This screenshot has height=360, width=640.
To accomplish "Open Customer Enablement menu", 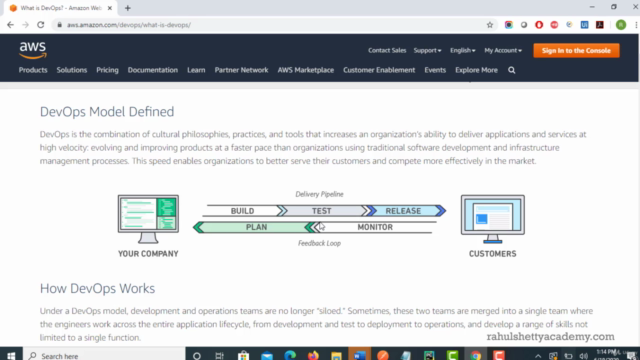I will [x=379, y=70].
